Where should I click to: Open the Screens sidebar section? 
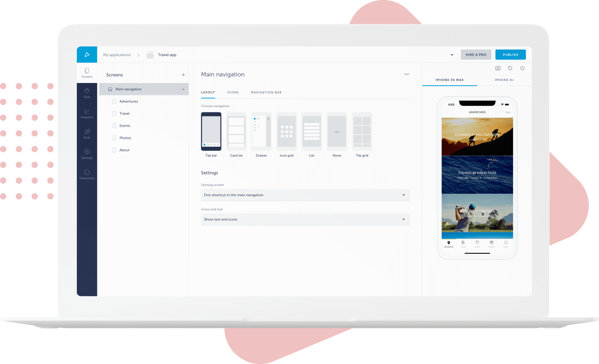(x=87, y=73)
